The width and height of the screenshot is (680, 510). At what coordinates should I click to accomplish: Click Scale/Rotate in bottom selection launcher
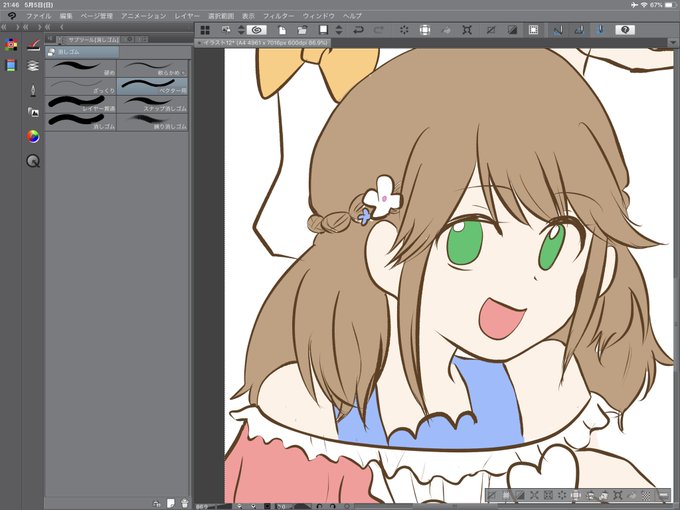618,495
